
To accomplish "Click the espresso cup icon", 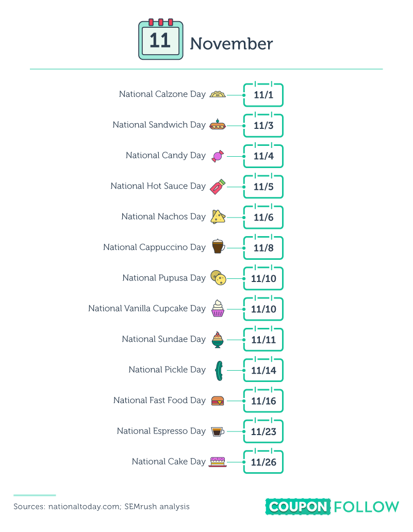I will tap(218, 431).
